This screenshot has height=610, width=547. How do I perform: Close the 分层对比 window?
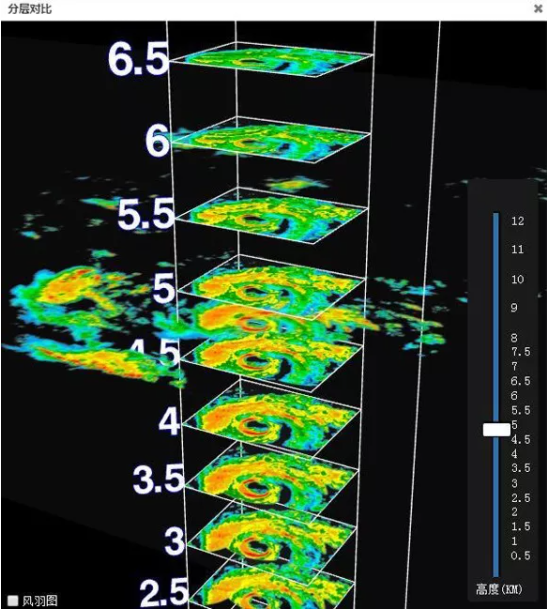pos(538,9)
